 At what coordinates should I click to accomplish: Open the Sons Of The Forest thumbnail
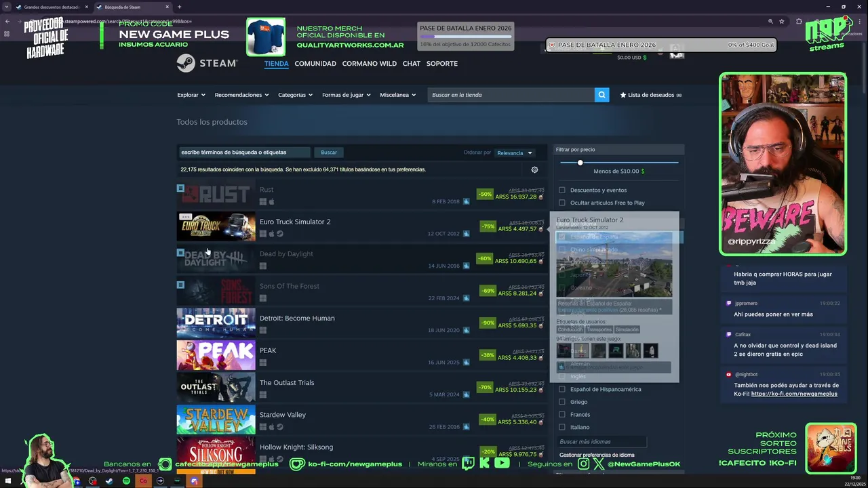216,291
